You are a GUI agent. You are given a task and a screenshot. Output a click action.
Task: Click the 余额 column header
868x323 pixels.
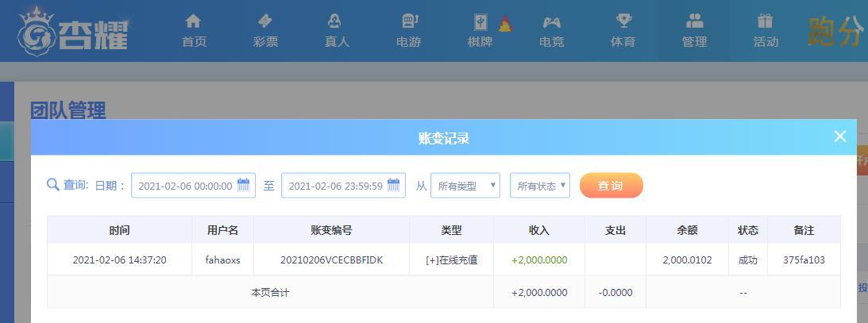[x=688, y=230]
